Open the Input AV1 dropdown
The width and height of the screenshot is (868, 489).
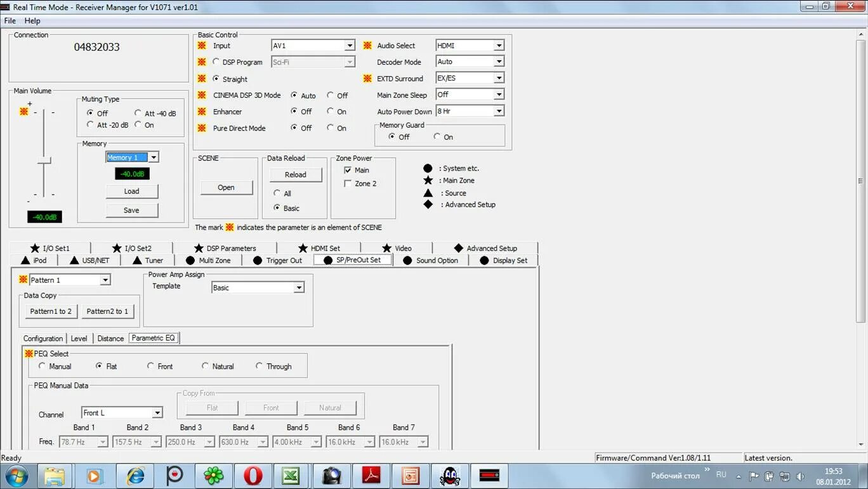[x=350, y=45]
